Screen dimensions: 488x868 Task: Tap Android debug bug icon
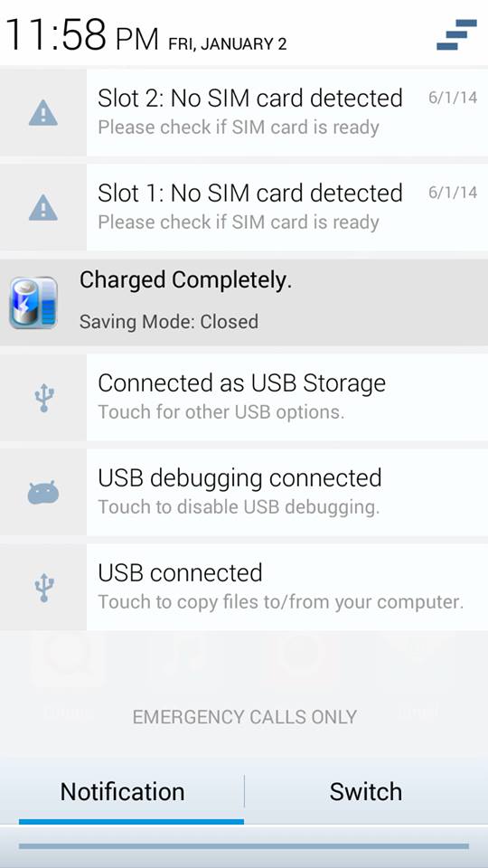[x=43, y=492]
